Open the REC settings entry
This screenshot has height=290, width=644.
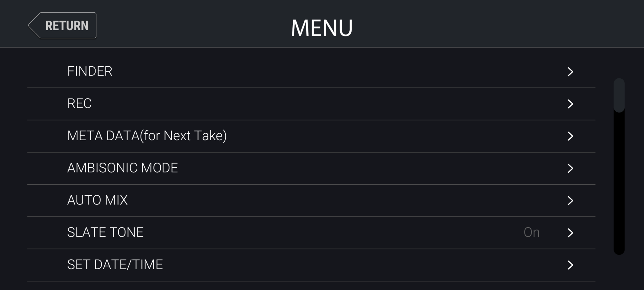tap(80, 103)
